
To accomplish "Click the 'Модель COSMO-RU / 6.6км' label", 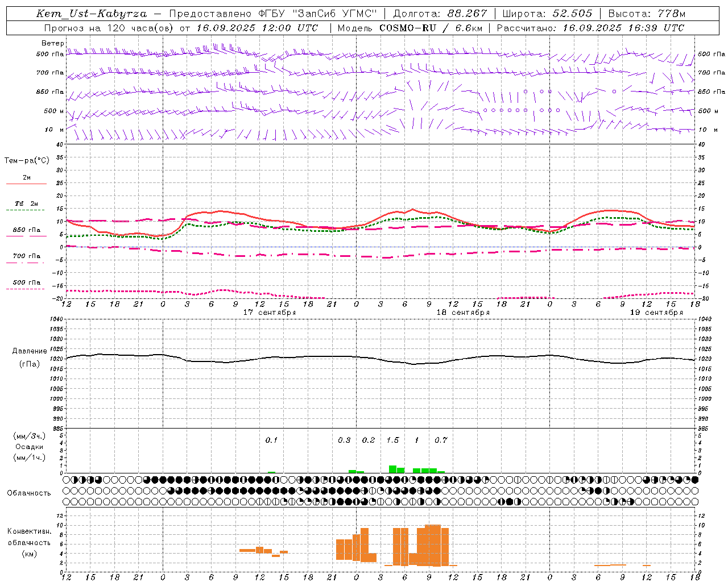I will [411, 28].
